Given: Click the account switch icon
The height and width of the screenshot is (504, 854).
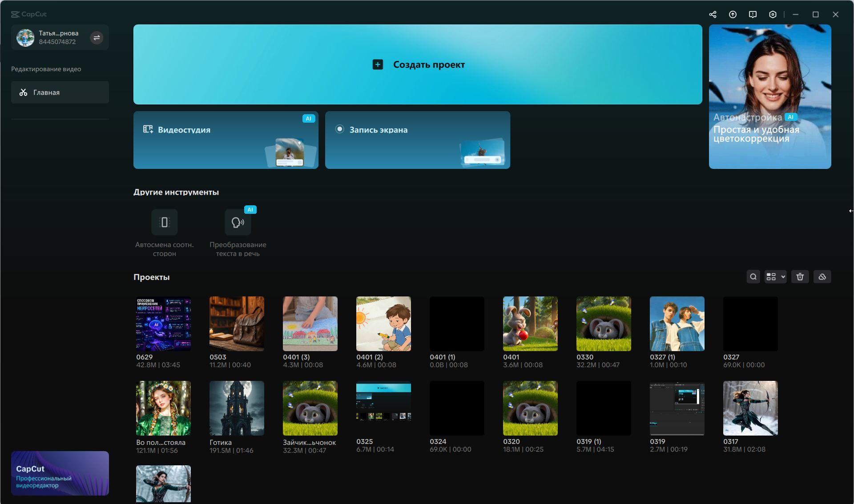Looking at the screenshot, I should click(x=97, y=37).
